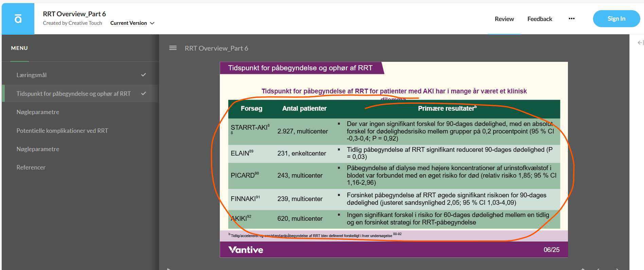Toggle the hamburger sidebar menu icon
This screenshot has height=270, width=644.
[173, 48]
